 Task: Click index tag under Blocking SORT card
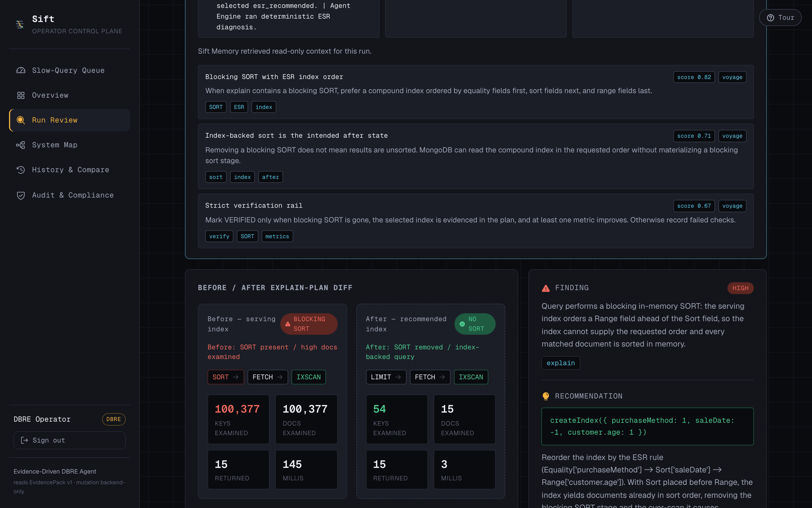coord(264,107)
